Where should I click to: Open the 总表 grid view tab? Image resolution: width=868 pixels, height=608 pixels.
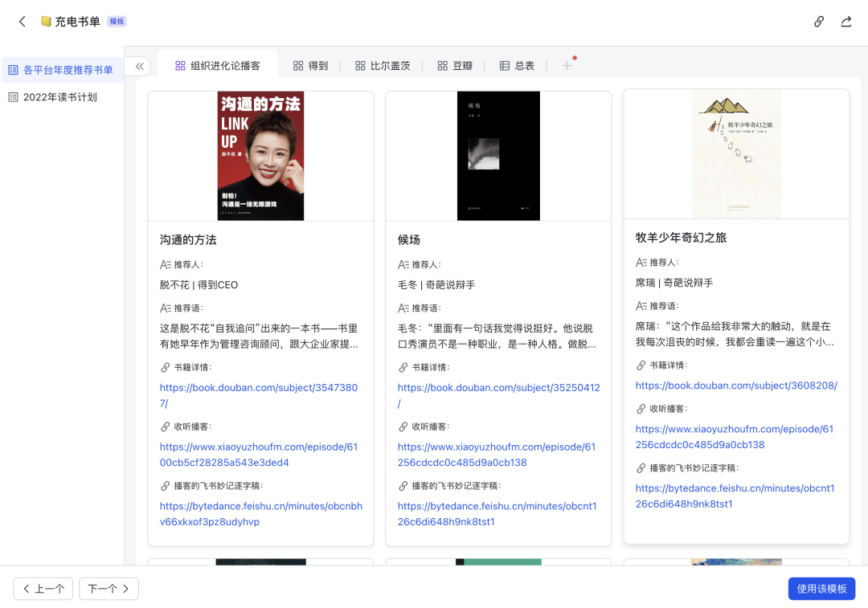pyautogui.click(x=517, y=66)
